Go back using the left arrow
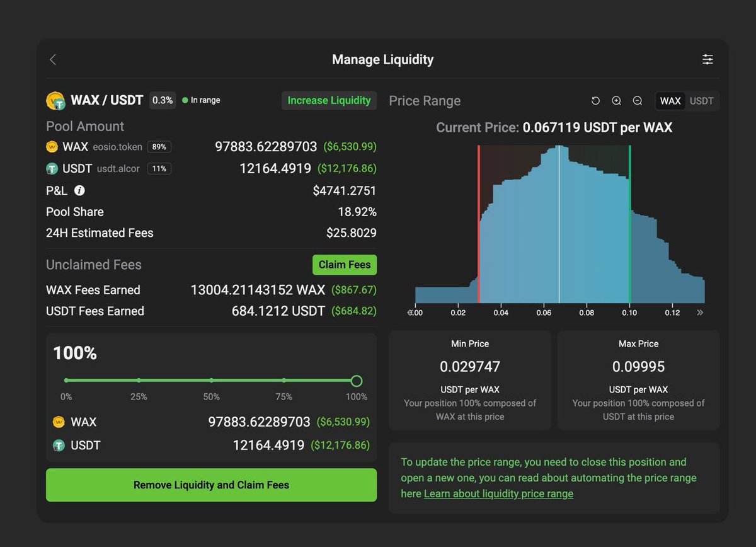Screen dimensions: 756x547 (x=53, y=59)
